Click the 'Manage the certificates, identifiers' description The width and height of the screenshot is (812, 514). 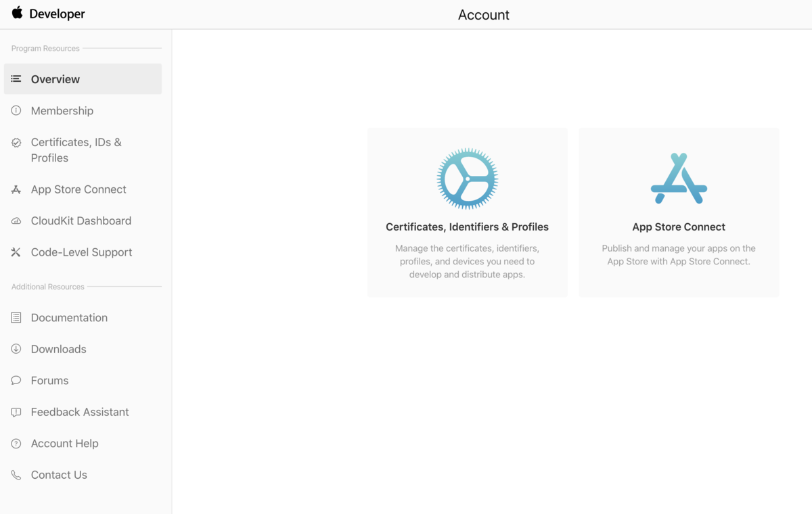467,262
